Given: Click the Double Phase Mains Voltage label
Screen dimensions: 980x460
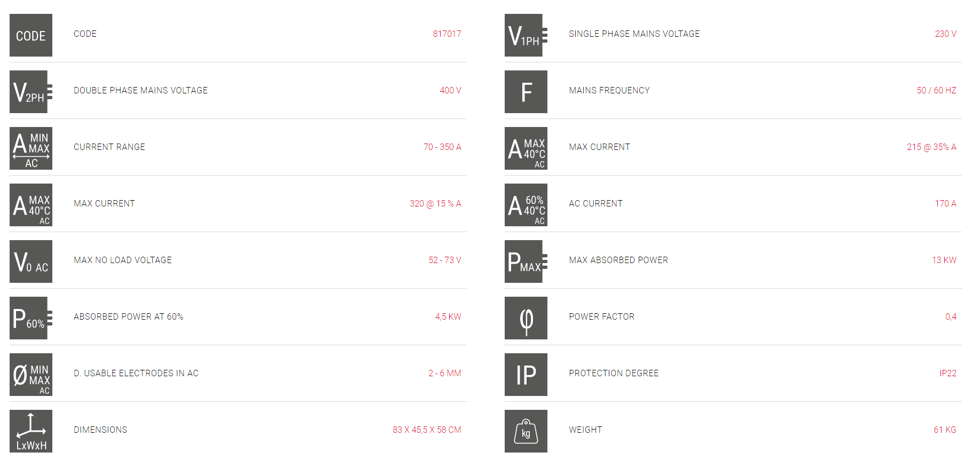Looking at the screenshot, I should tap(140, 90).
